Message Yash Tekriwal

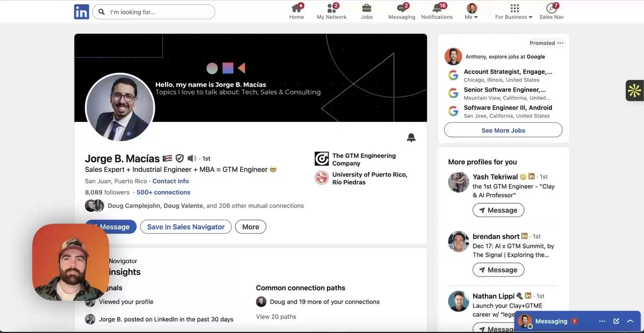[498, 210]
